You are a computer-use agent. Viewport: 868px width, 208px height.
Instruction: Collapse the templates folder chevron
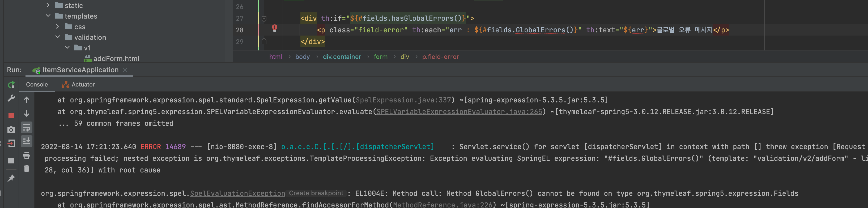pos(48,16)
